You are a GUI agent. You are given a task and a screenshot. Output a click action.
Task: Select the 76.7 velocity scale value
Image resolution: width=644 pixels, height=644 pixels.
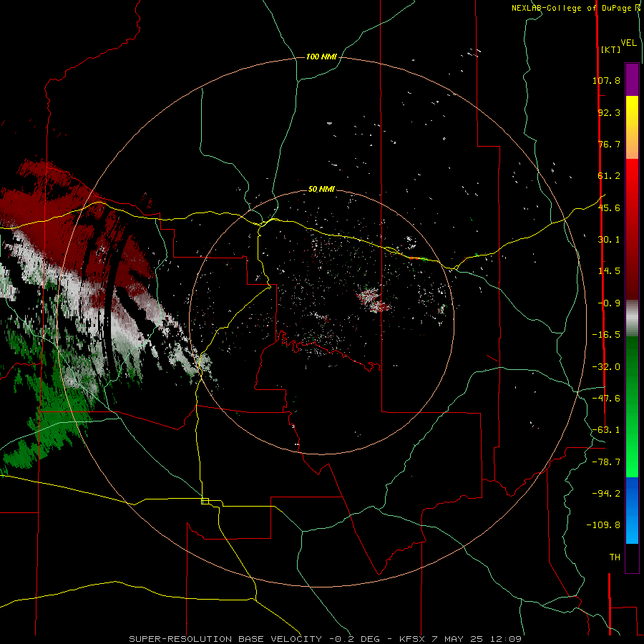coord(609,144)
